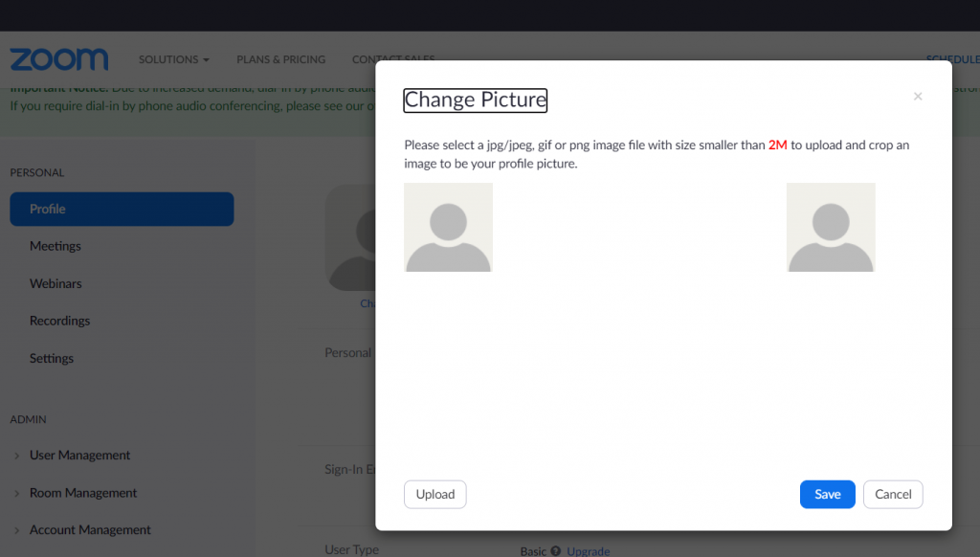Select the left avatar placeholder image
Image resolution: width=980 pixels, height=557 pixels.
point(448,228)
